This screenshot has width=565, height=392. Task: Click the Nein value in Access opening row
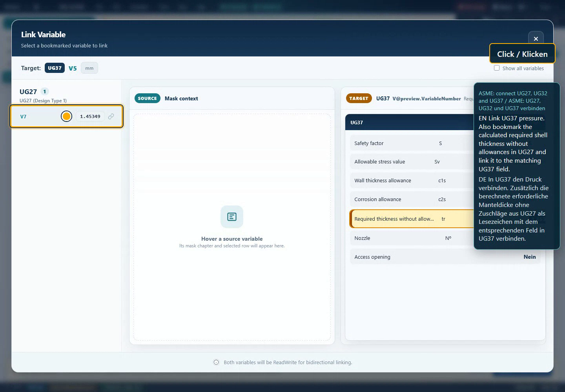(530, 257)
